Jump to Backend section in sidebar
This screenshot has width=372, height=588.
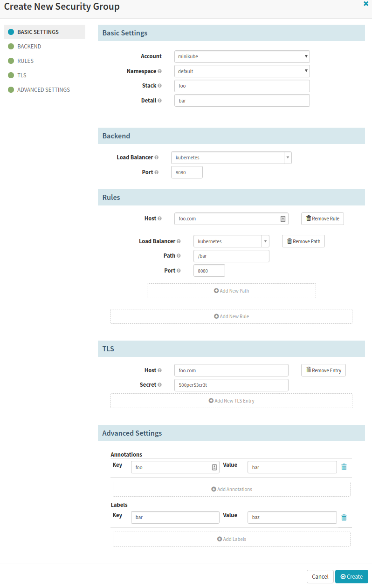[x=29, y=46]
